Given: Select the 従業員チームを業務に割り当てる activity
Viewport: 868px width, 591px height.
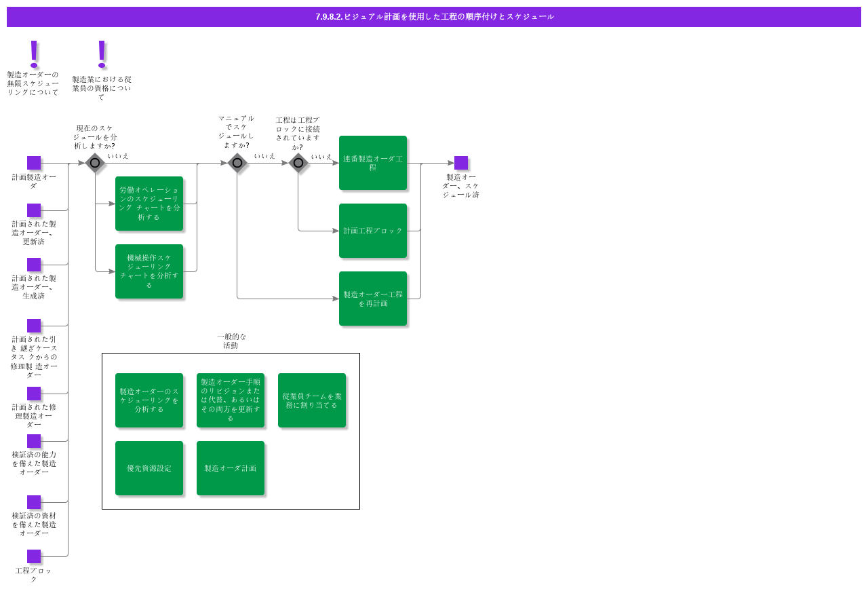Looking at the screenshot, I should click(312, 400).
